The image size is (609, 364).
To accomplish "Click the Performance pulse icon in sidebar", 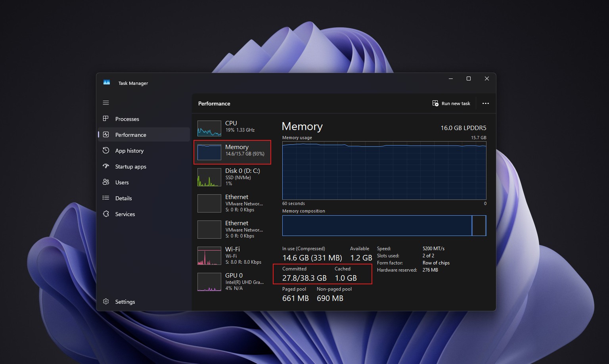I will point(106,134).
